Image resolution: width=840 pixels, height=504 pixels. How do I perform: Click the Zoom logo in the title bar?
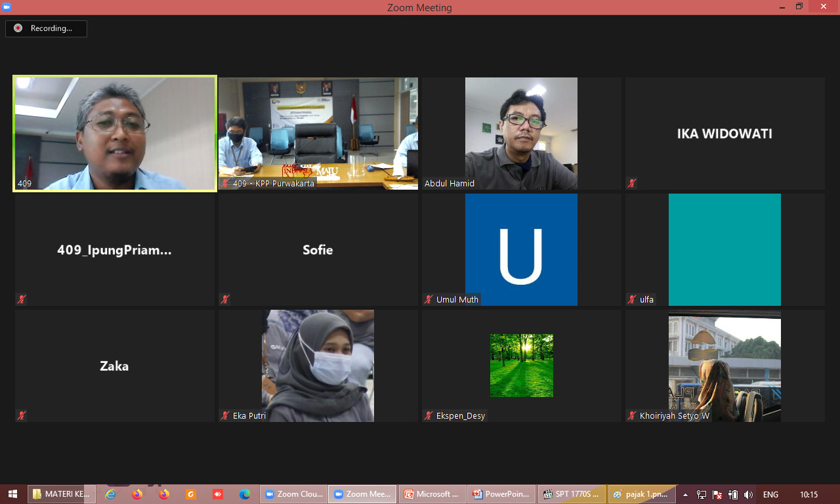point(7,7)
